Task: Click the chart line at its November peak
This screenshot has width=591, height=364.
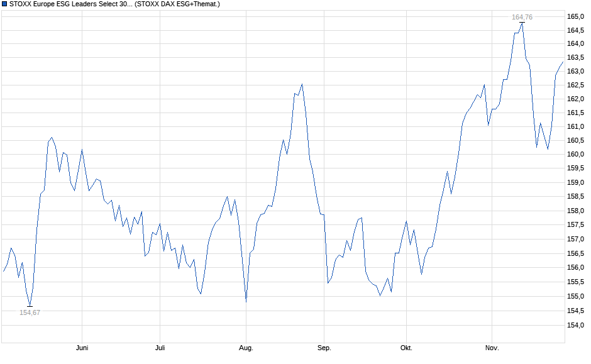Action: [521, 25]
